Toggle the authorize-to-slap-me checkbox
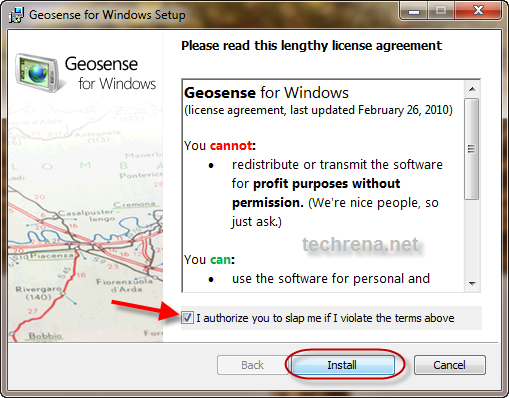This screenshot has height=398, width=509. 187,318
